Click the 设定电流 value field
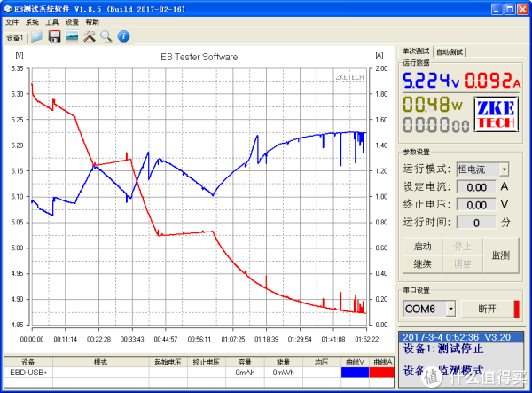This screenshot has height=393, width=532. click(x=476, y=187)
